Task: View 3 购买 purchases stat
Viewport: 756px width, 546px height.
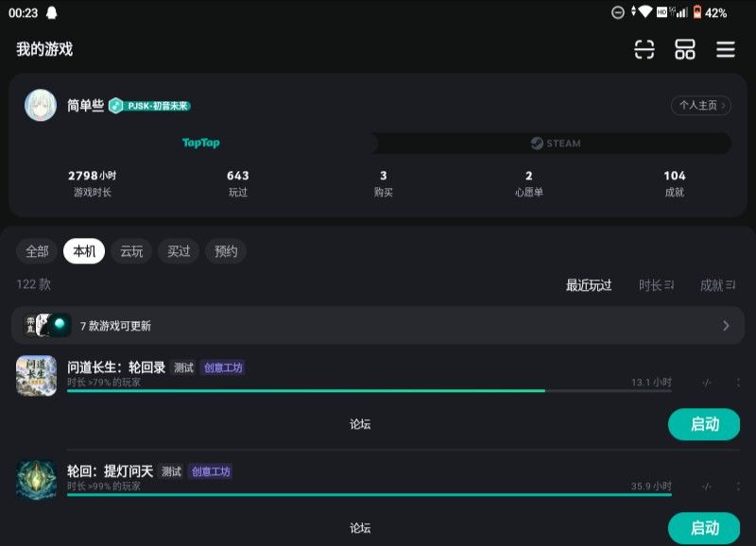Action: click(x=384, y=183)
